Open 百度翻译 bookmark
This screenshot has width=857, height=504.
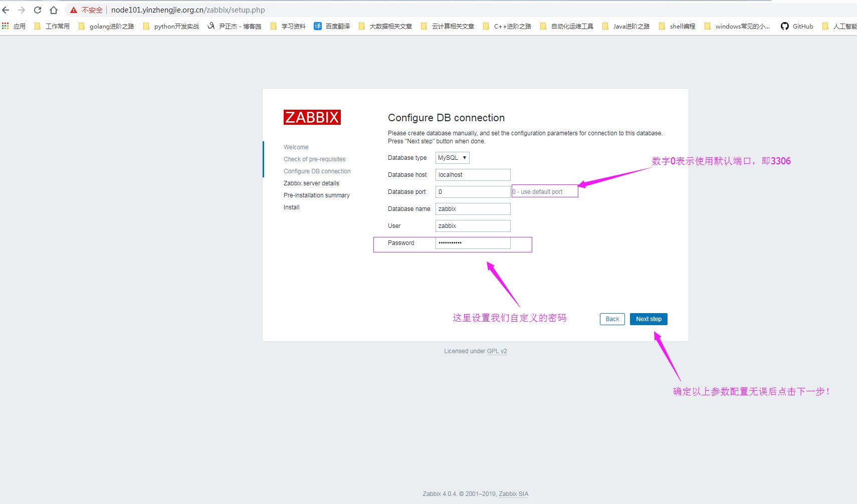[332, 26]
